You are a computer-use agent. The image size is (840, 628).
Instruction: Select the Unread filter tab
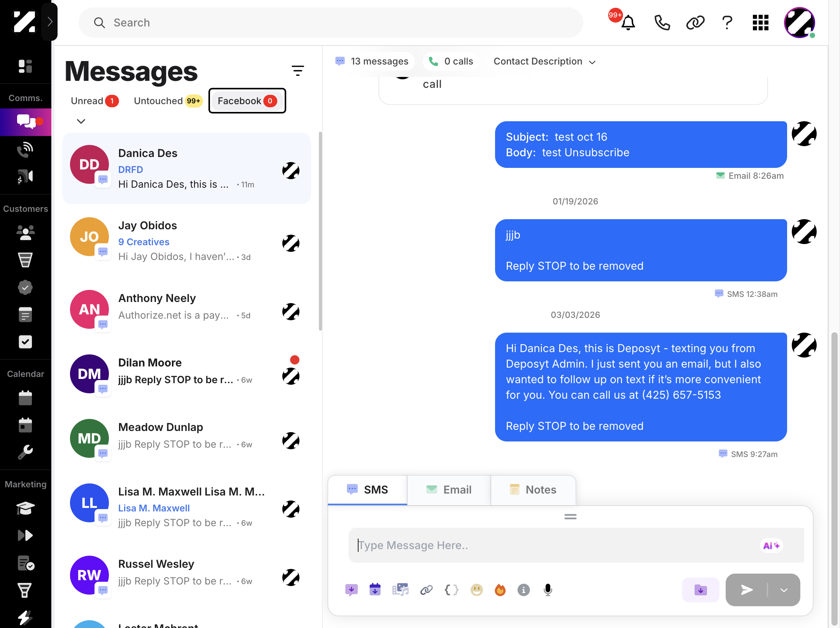(94, 101)
